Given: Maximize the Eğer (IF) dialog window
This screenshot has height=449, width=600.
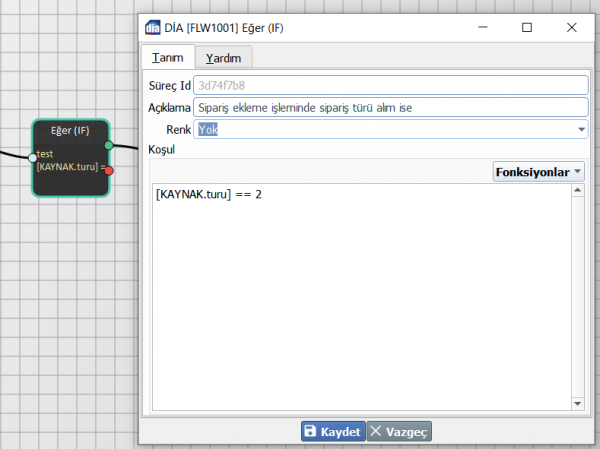Looking at the screenshot, I should (527, 27).
